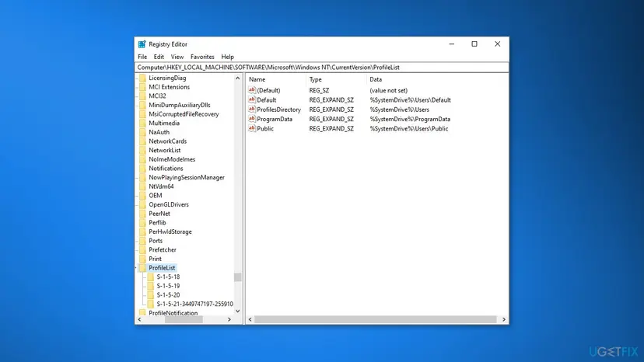Select the ProfilesDirectory value name
Viewport: 644px width, 362px height.
(279, 110)
